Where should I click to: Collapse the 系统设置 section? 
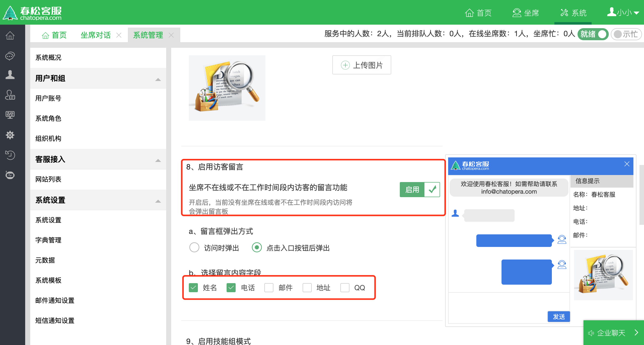pos(158,201)
